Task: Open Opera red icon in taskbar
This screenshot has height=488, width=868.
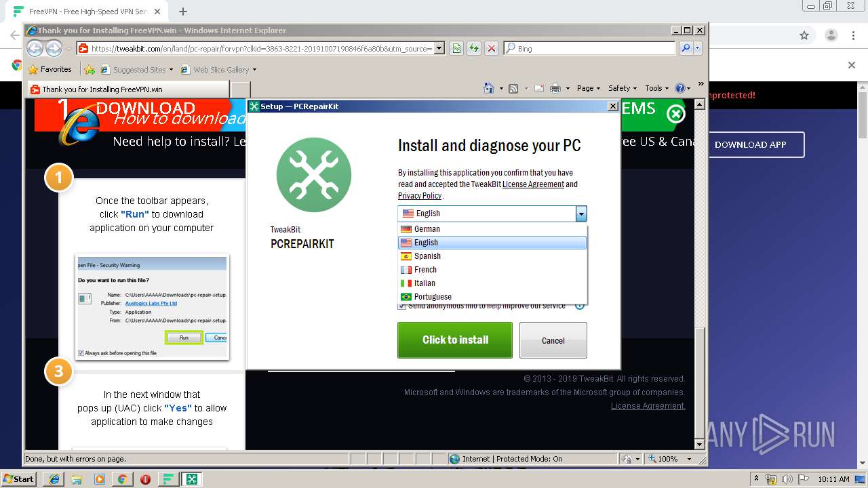Action: tap(145, 479)
